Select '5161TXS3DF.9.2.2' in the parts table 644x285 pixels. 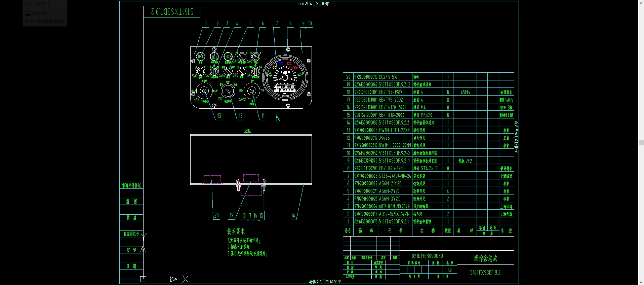point(394,122)
